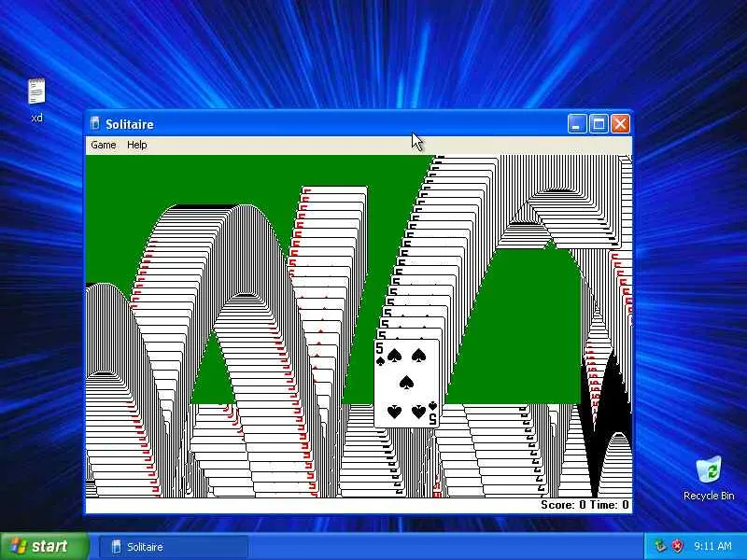Click the Solitaire window title text
The width and height of the screenshot is (747, 560).
(x=130, y=124)
